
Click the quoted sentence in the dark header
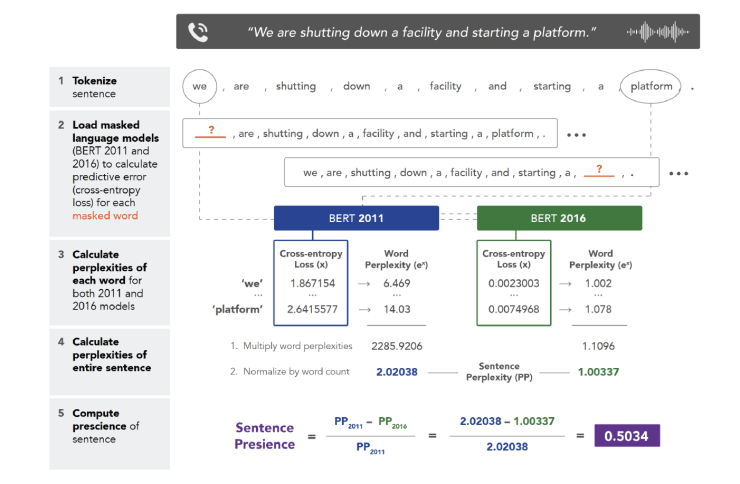click(421, 32)
